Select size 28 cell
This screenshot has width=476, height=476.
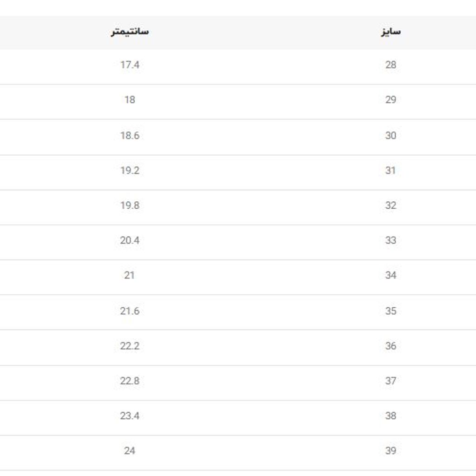390,65
